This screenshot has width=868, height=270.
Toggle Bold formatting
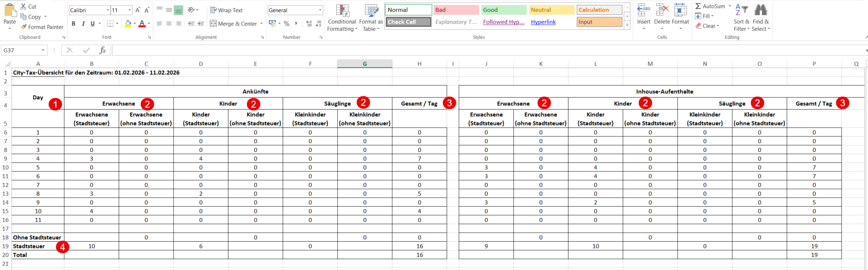pos(73,24)
